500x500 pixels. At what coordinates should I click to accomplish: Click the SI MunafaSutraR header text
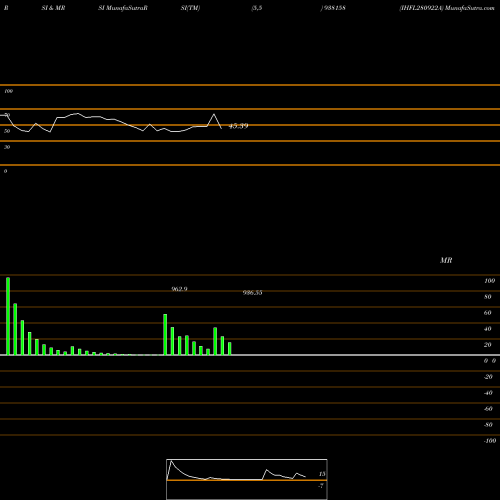click(123, 8)
